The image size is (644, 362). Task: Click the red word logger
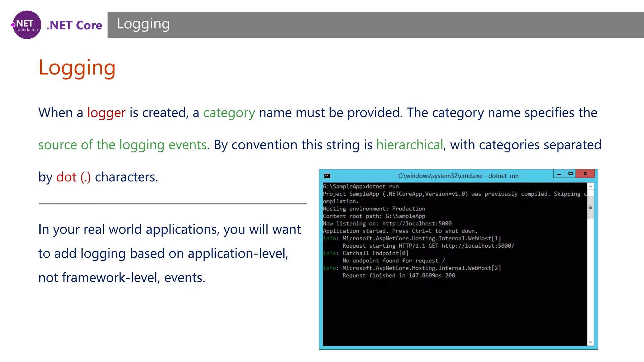tap(106, 112)
